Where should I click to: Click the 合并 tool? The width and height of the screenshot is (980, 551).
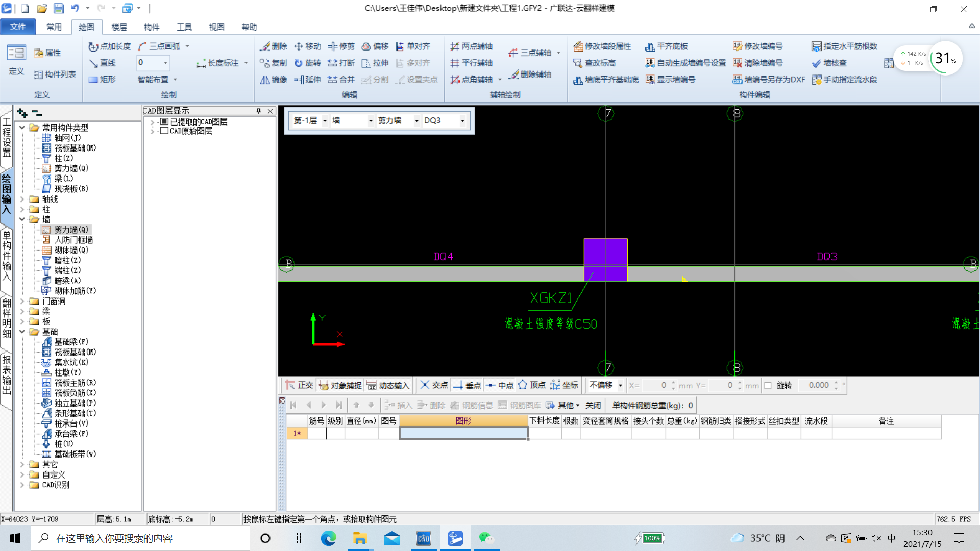click(341, 79)
